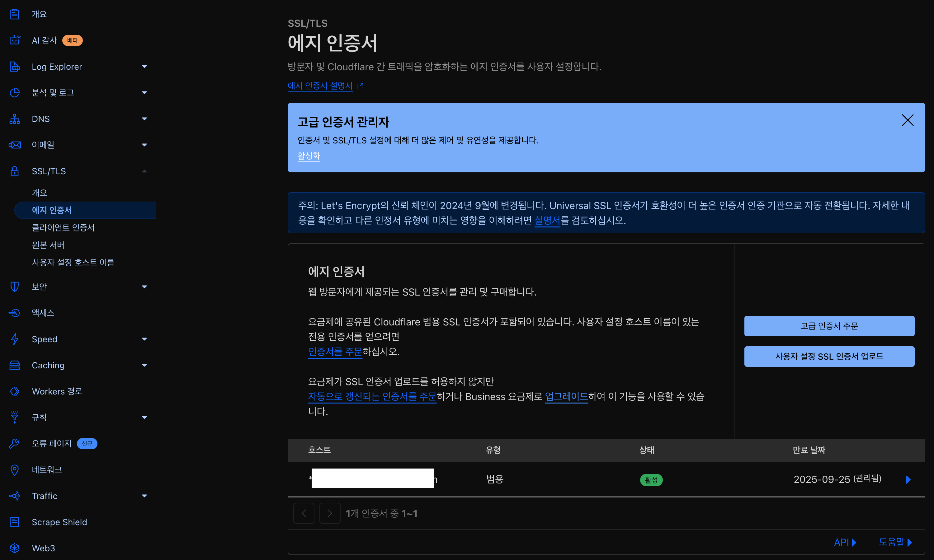Open 클라이언트 인증서 submenu item
The image size is (934, 560).
[63, 227]
